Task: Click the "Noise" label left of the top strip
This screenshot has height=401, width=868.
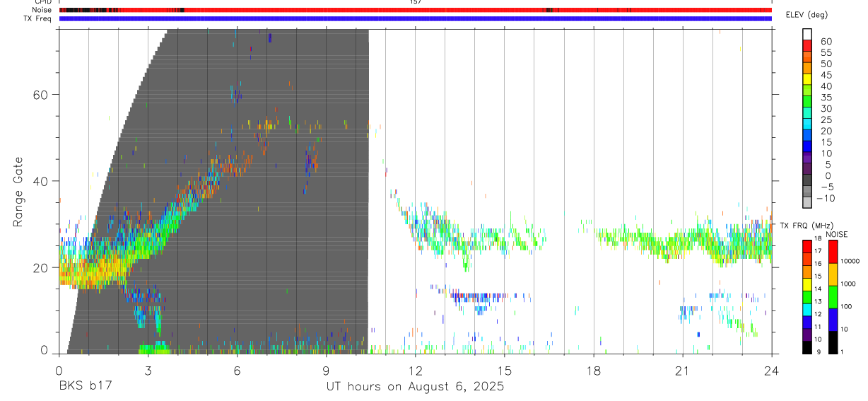Action: coord(42,10)
